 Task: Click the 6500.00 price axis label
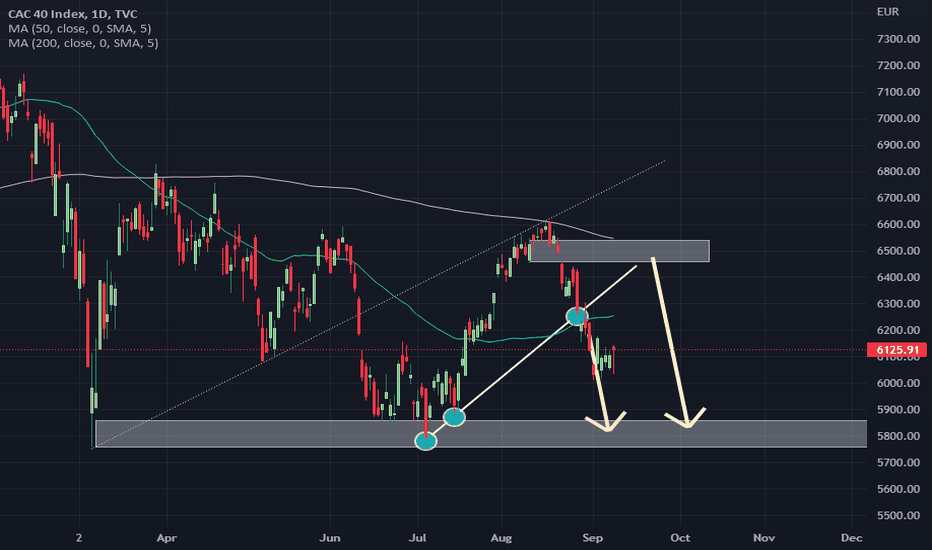click(x=898, y=251)
